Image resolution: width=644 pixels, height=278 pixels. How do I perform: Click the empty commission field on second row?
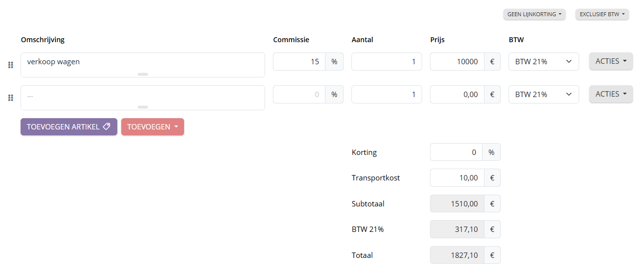pyautogui.click(x=299, y=95)
